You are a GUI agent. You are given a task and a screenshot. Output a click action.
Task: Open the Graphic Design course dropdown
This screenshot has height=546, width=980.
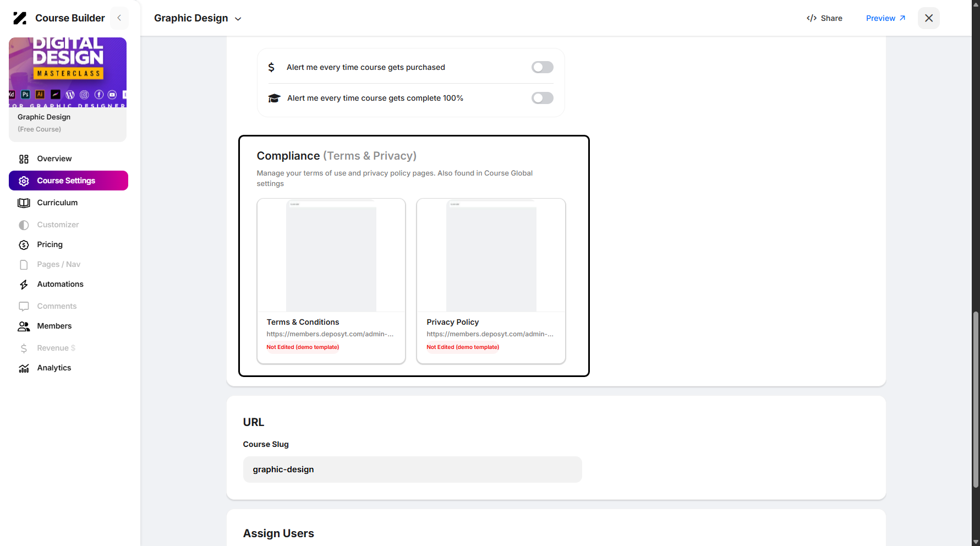[198, 18]
